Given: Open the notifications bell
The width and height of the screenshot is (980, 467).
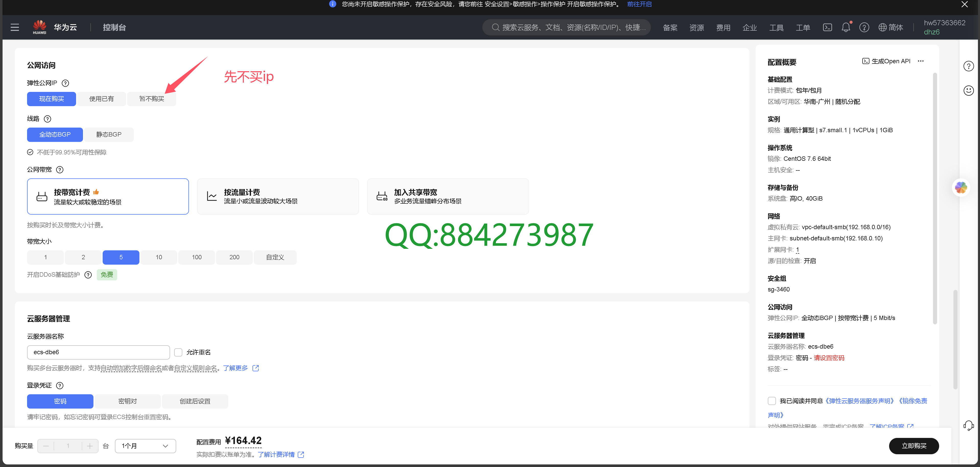Looking at the screenshot, I should click(x=846, y=27).
